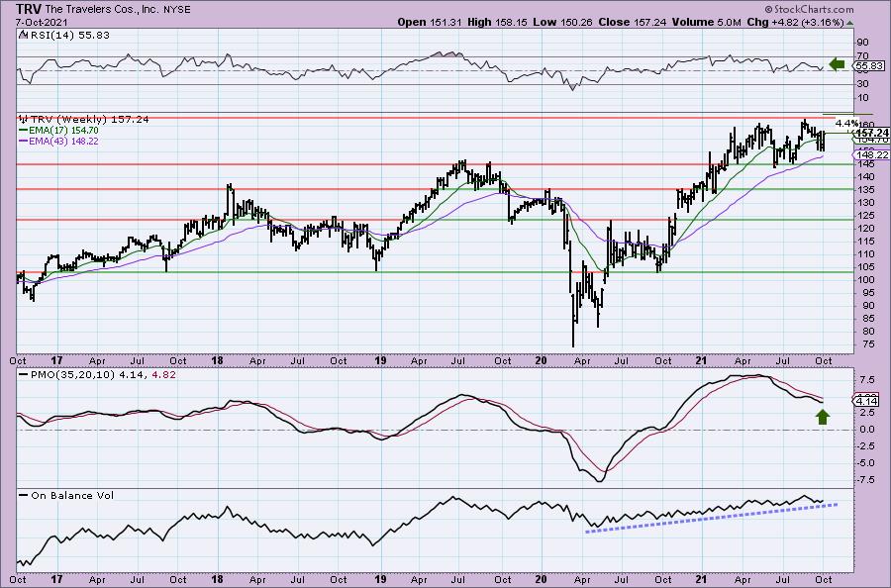Click the Close 157.24 header value
The image size is (891, 588).
click(x=632, y=22)
